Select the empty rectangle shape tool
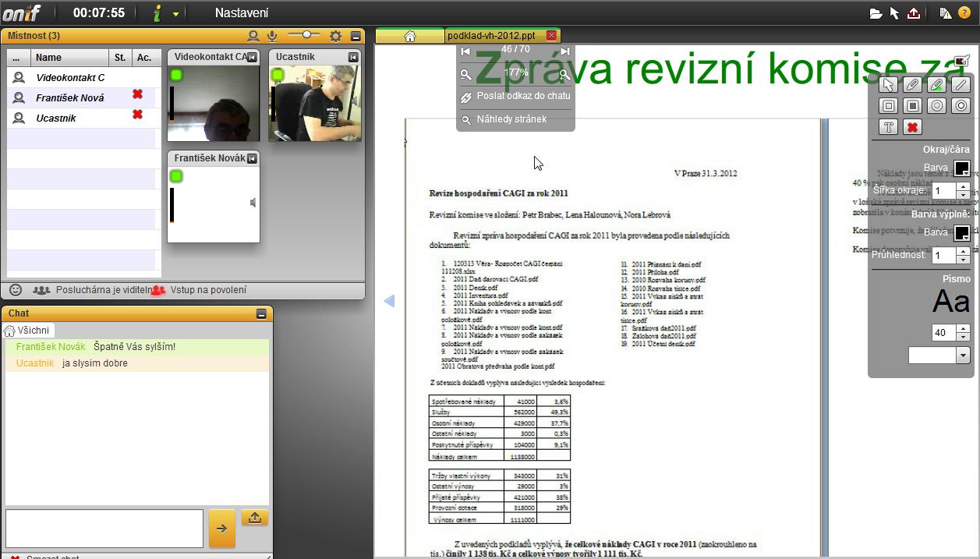 point(887,105)
